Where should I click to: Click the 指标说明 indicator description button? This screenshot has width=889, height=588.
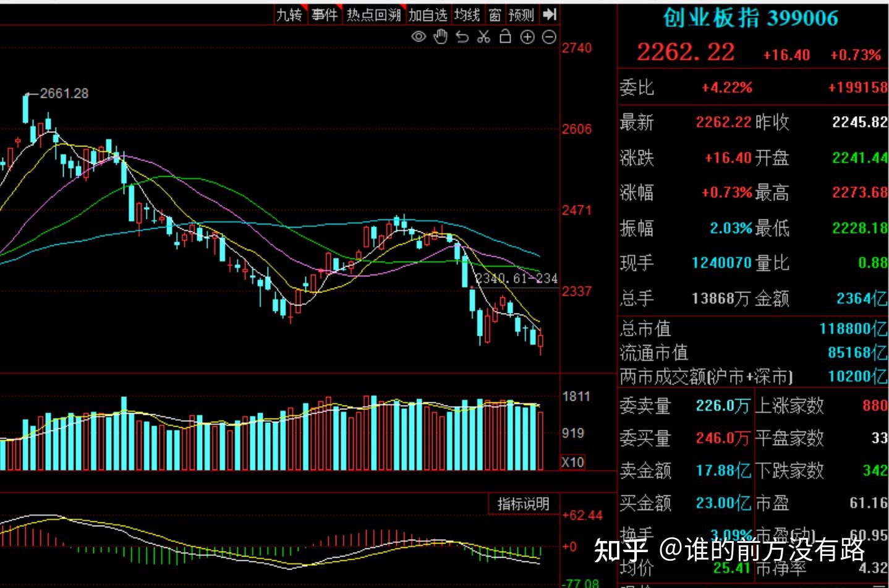click(523, 504)
